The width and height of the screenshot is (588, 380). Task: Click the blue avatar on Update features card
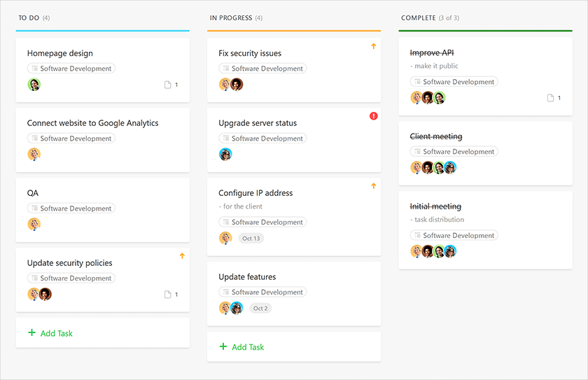[237, 308]
